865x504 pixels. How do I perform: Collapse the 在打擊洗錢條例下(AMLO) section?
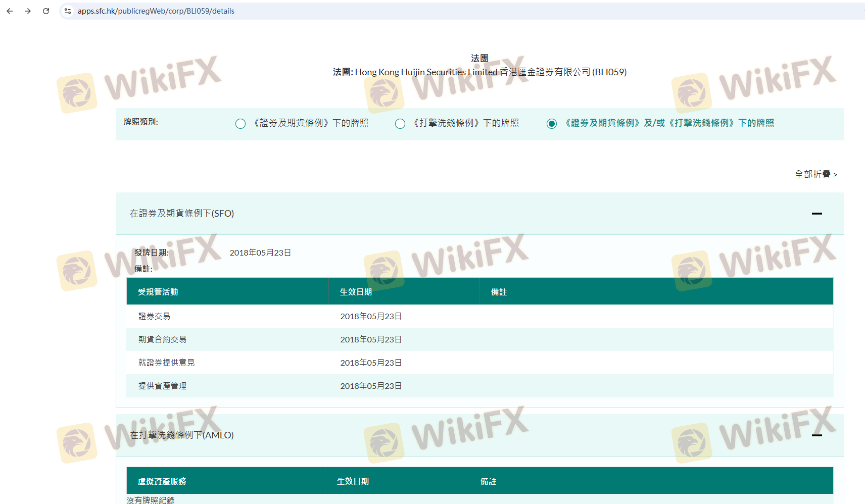(816, 435)
